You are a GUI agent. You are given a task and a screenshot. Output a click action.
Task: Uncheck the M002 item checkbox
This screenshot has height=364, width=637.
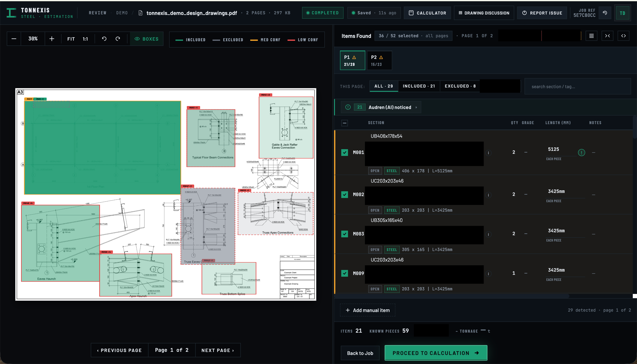pyautogui.click(x=345, y=194)
